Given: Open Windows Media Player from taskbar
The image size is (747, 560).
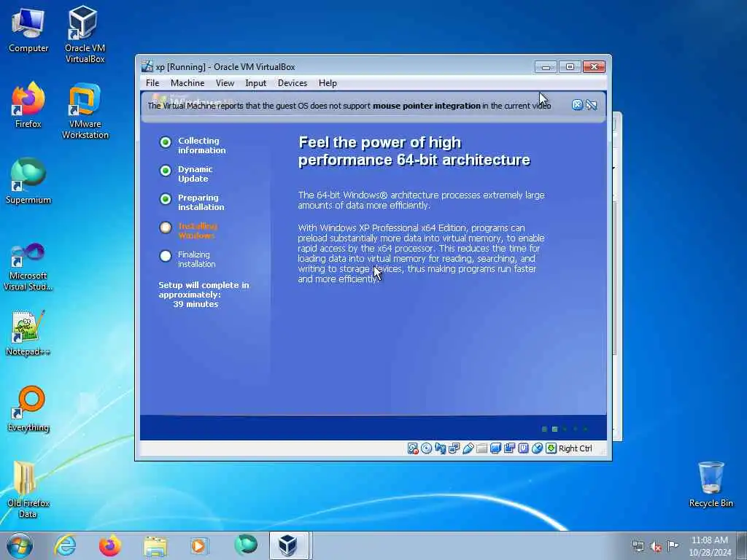Looking at the screenshot, I should [x=200, y=545].
